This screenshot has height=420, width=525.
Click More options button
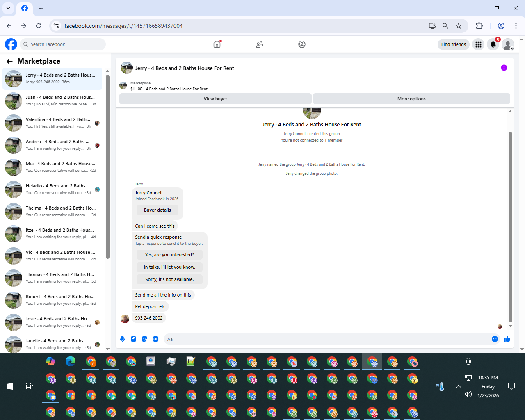point(411,99)
